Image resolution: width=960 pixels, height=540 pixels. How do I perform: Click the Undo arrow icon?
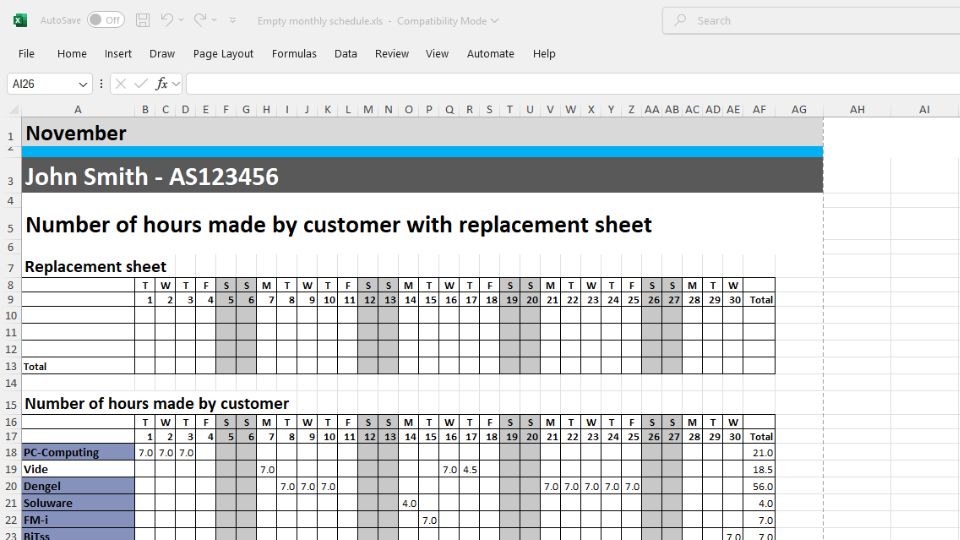point(167,20)
